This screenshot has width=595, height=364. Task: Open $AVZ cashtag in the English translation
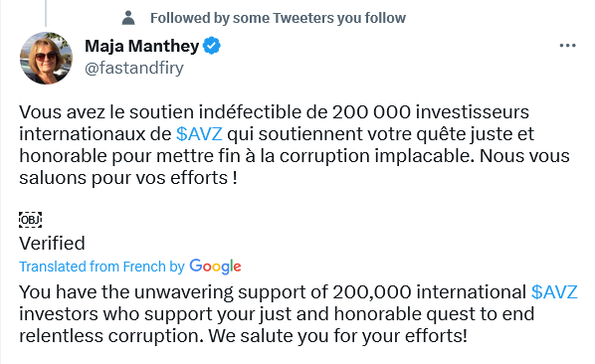pyautogui.click(x=554, y=292)
